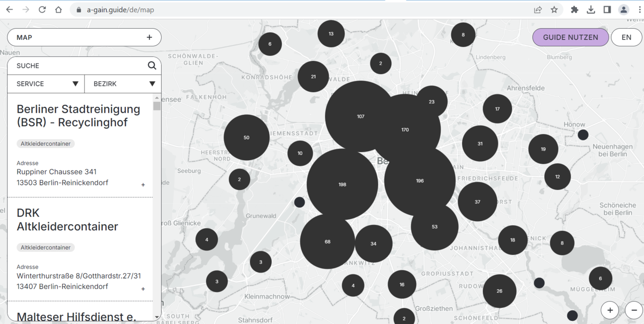
Task: Open the Chrome three-dot menu
Action: coord(639,10)
